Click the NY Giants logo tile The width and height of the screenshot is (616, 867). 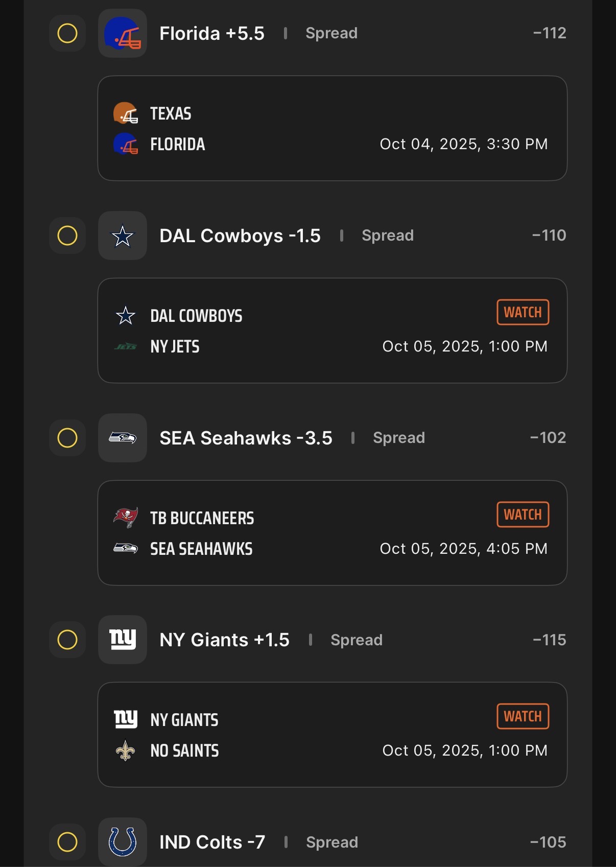123,640
